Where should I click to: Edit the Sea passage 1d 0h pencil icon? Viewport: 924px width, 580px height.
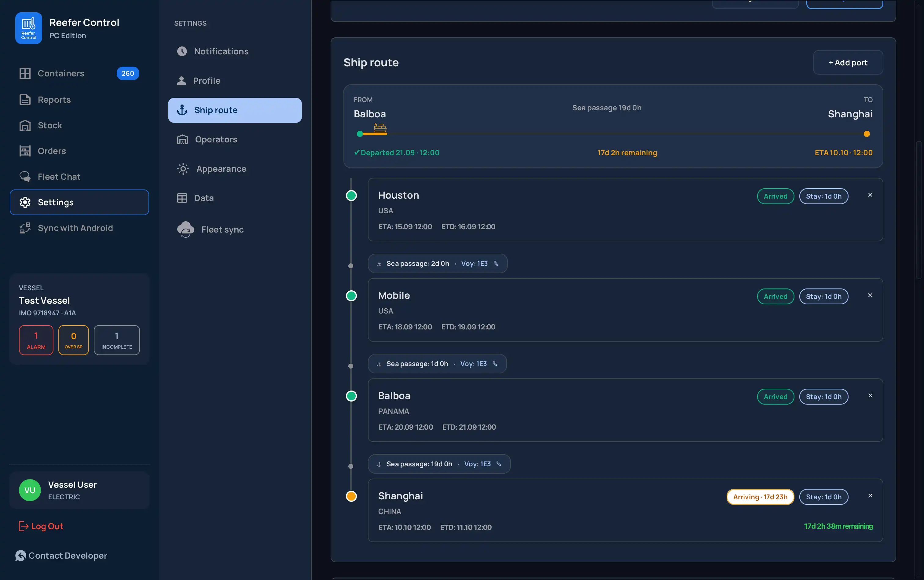(495, 364)
